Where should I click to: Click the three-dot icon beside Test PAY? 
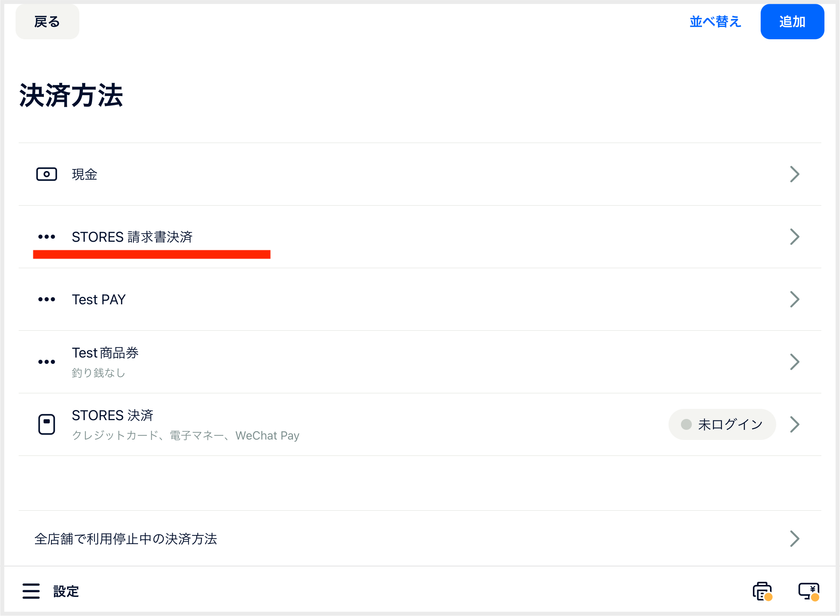47,299
